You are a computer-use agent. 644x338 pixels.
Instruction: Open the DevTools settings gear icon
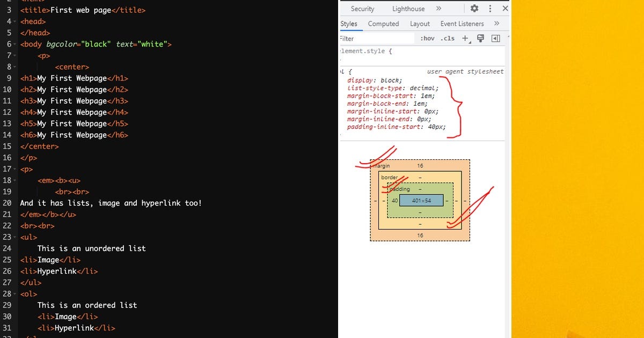474,9
